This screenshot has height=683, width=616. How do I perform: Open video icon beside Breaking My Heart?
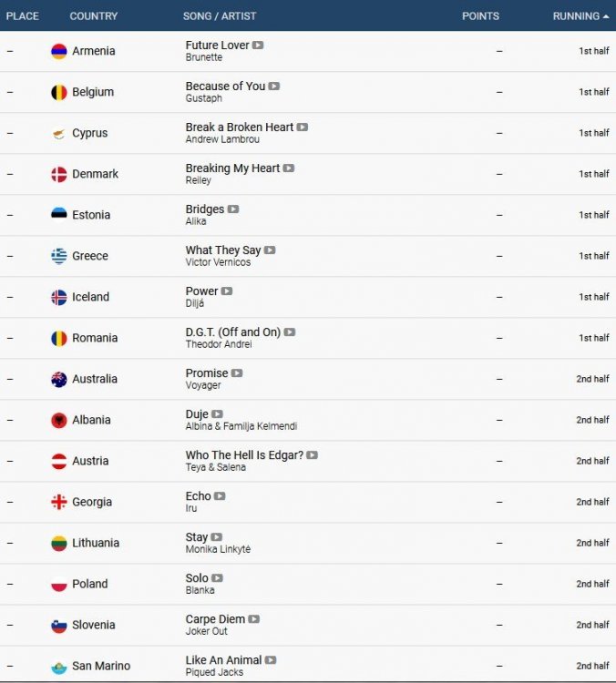tap(289, 168)
